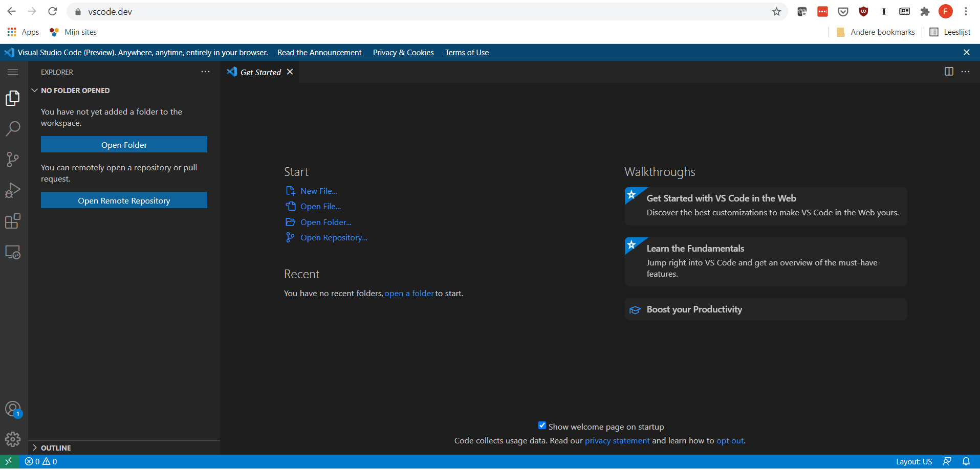Toggle Show welcome page on startup
This screenshot has width=980, height=470.
(542, 426)
